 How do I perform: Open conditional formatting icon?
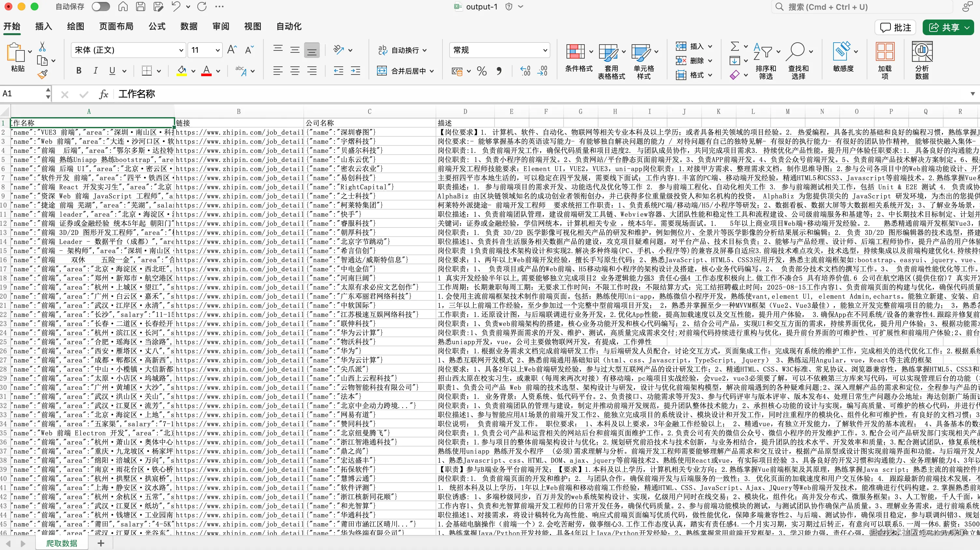pos(575,52)
